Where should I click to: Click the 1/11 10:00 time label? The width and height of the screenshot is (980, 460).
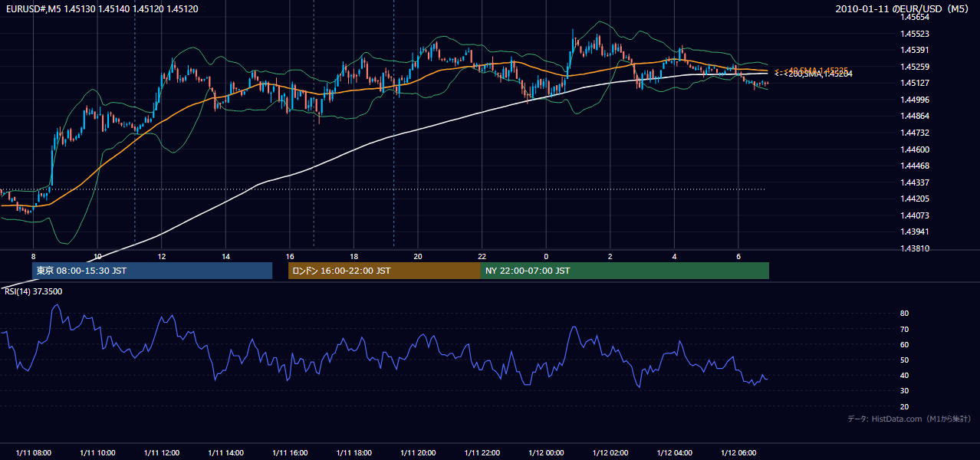coord(97,453)
